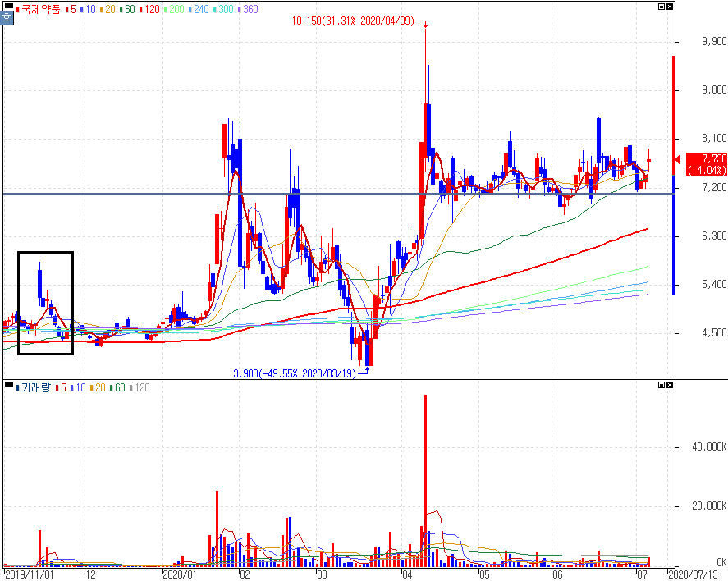Click the 4,500 price axis label
This screenshot has height=581, width=728.
713,332
